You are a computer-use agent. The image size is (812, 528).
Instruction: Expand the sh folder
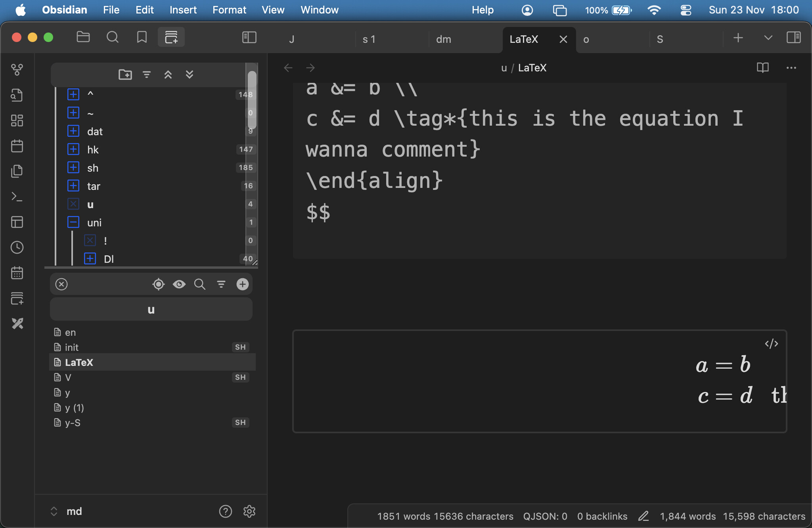pyautogui.click(x=73, y=168)
